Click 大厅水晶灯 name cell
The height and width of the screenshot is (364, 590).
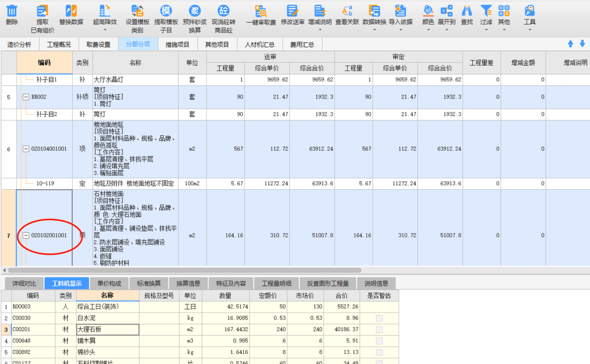pos(135,80)
